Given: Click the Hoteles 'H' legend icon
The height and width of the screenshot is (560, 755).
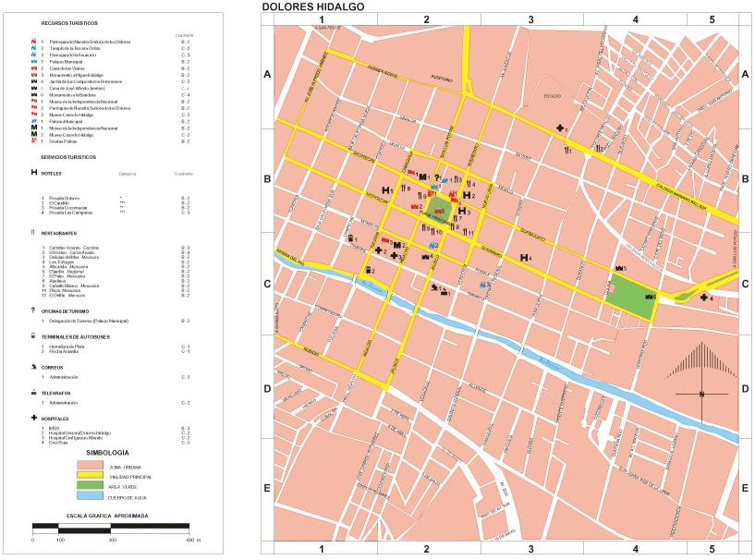Looking at the screenshot, I should point(34,172).
